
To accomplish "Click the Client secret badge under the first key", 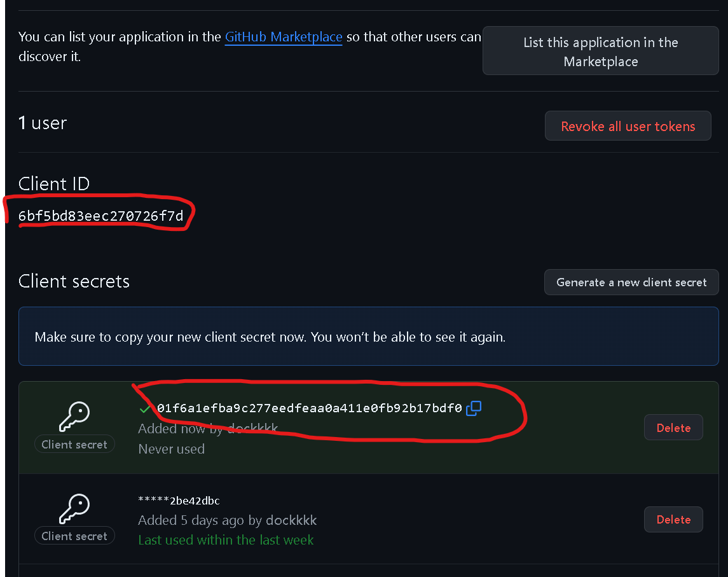I will [74, 445].
